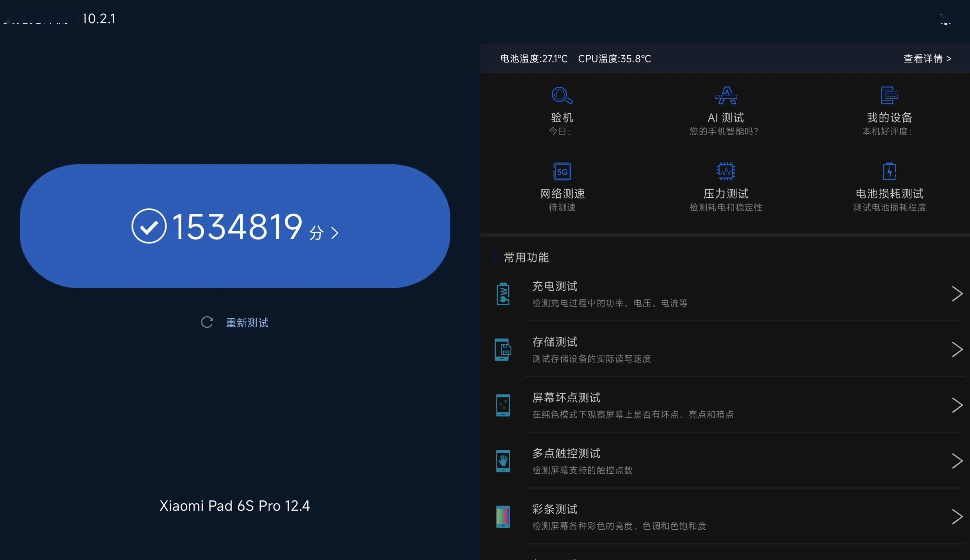The width and height of the screenshot is (970, 560).
Task: Click the 10.2.1 version text
Action: tap(99, 18)
